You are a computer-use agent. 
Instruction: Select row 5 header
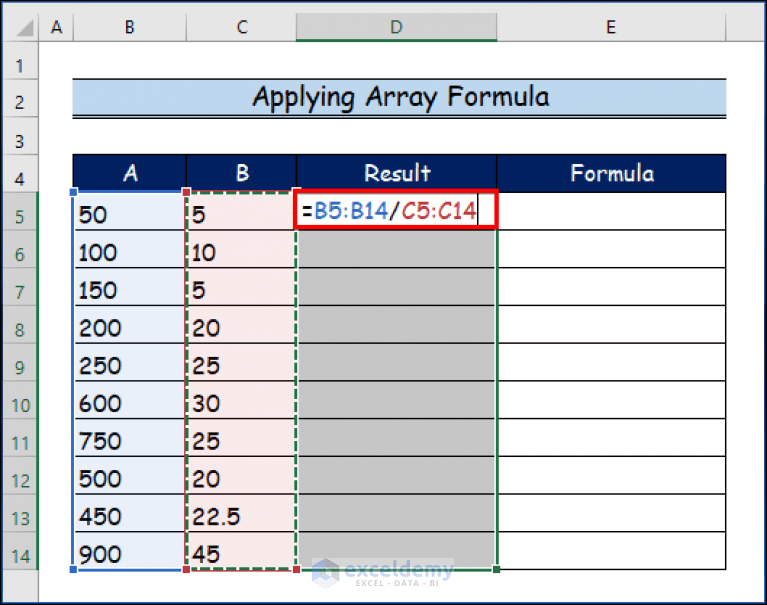pos(20,211)
